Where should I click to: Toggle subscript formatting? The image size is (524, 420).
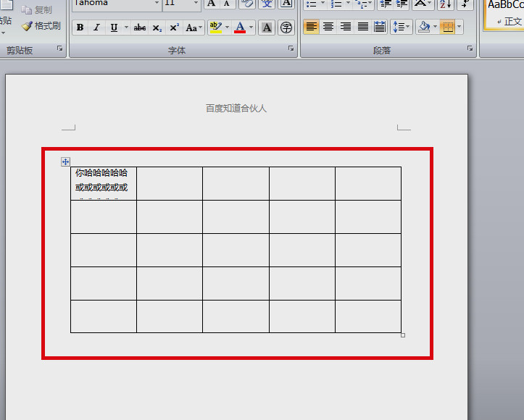tap(157, 28)
